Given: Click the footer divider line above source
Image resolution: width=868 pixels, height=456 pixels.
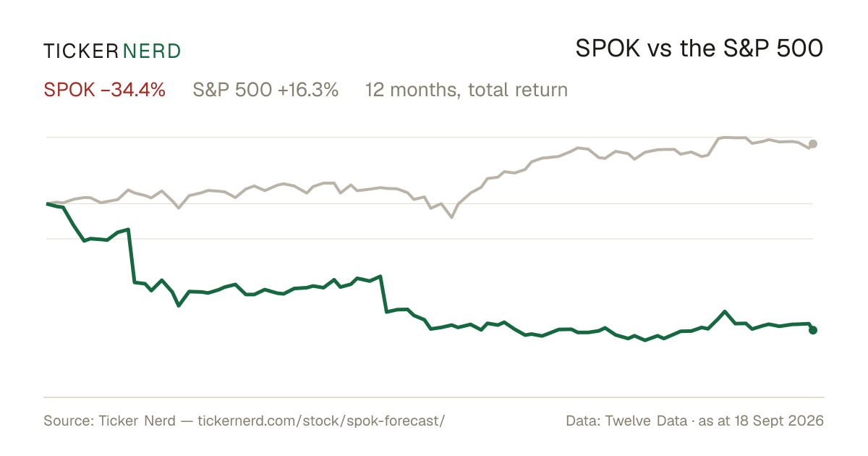Looking at the screenshot, I should click(434, 397).
